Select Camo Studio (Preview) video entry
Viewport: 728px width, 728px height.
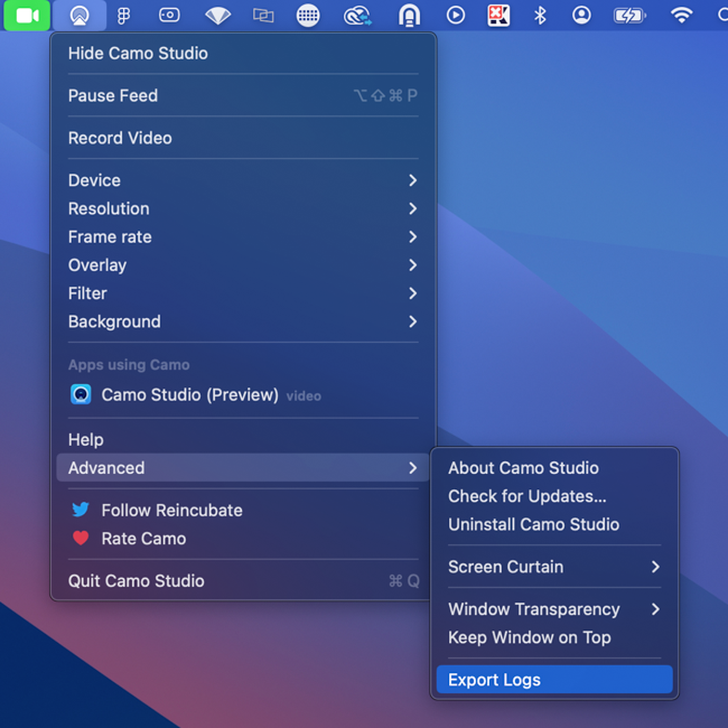243,395
